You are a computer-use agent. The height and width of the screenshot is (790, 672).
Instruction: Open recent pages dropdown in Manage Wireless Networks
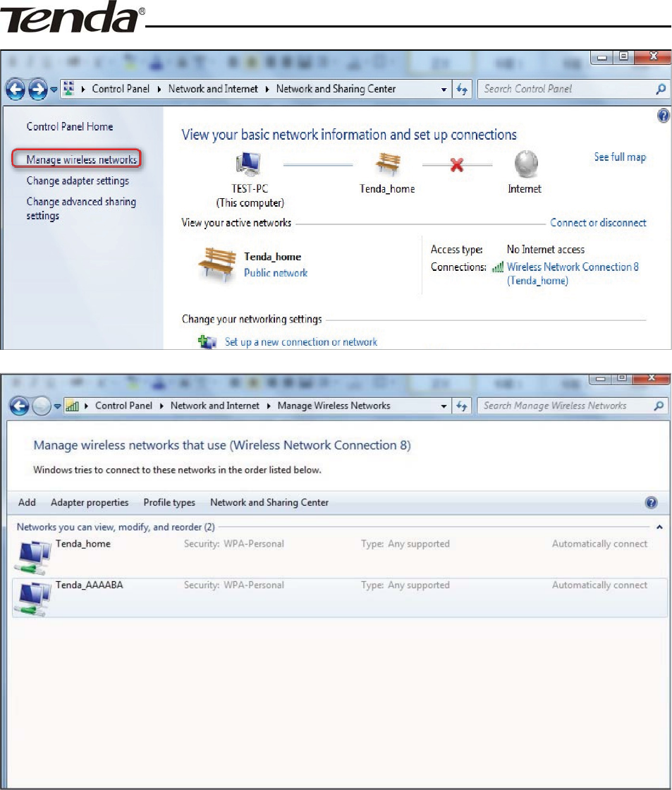click(57, 406)
